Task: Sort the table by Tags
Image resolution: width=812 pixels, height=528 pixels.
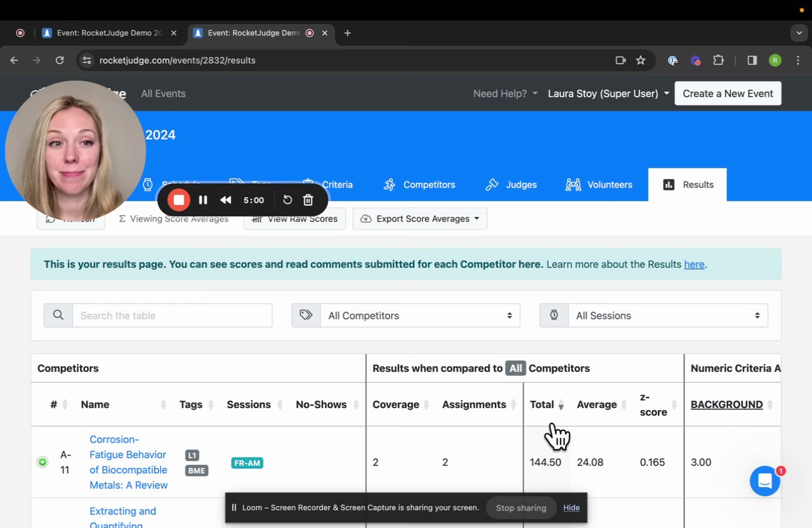Action: (x=197, y=404)
